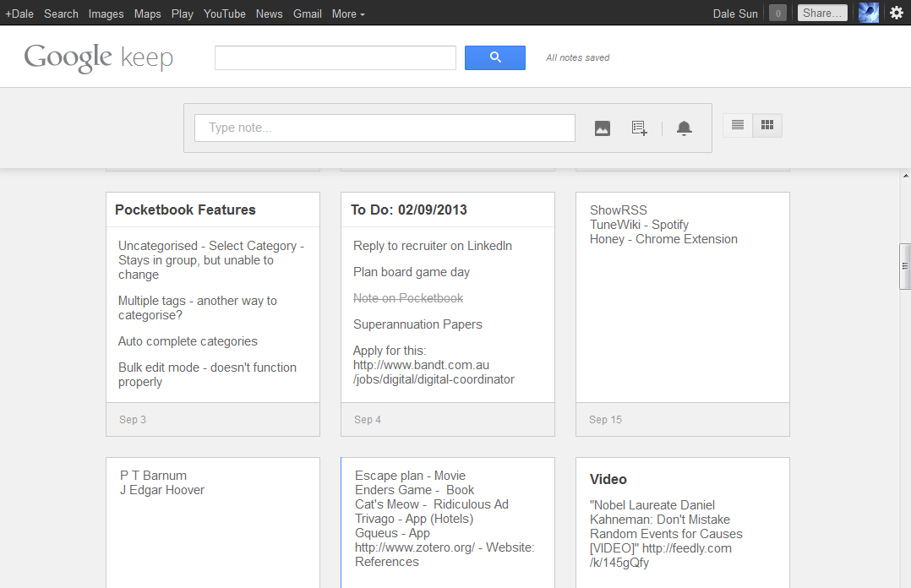Image resolution: width=911 pixels, height=588 pixels.
Task: Open the +Dale profile link
Action: click(19, 14)
